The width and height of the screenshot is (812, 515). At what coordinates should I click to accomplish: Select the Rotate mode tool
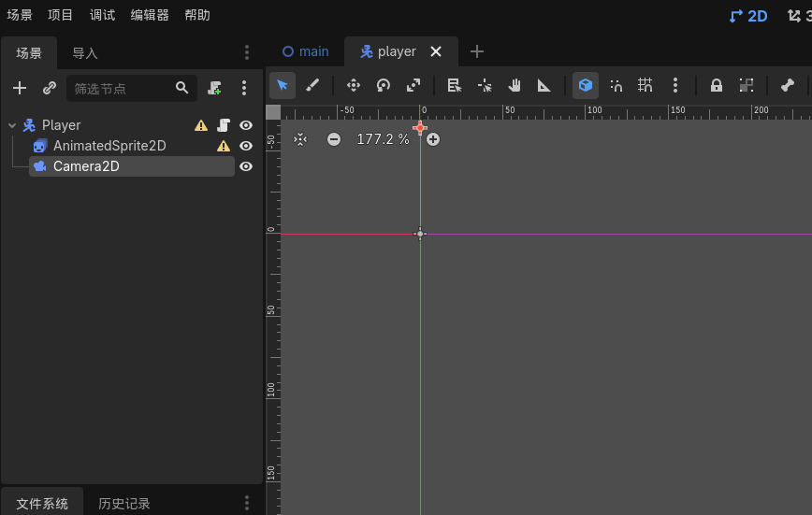tap(384, 85)
